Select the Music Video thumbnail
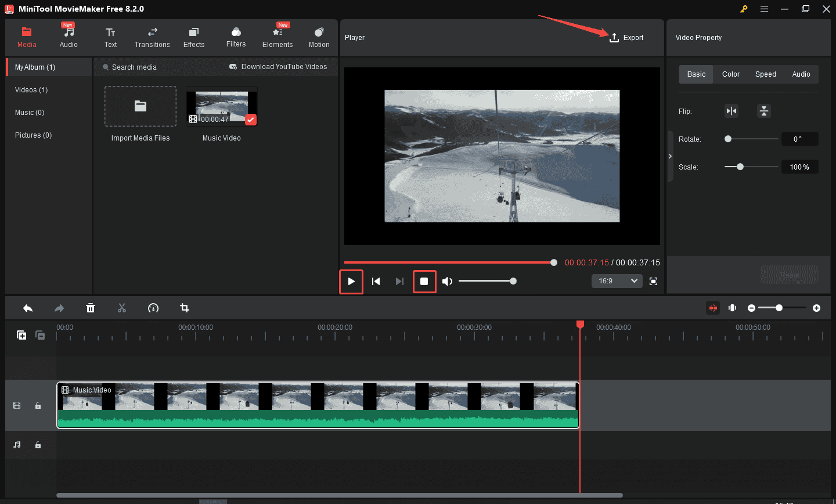This screenshot has width=836, height=504. tap(221, 106)
